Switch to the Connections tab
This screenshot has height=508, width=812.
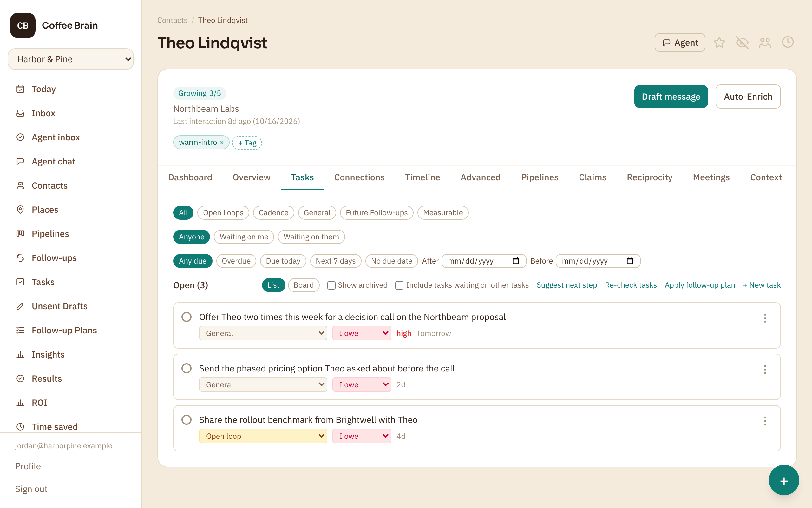(x=359, y=177)
